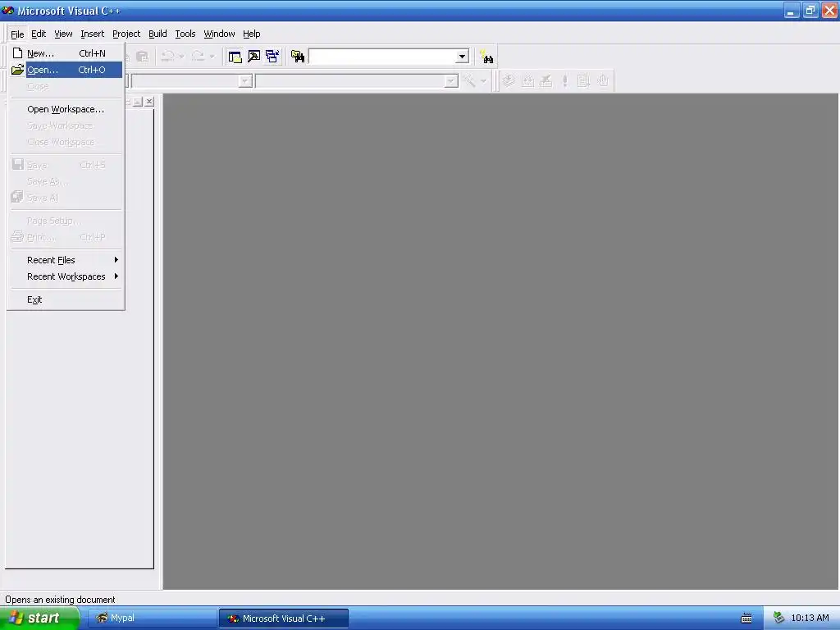This screenshot has height=630, width=840.
Task: Click the grayed Execute Program exclamation icon
Action: coord(564,81)
